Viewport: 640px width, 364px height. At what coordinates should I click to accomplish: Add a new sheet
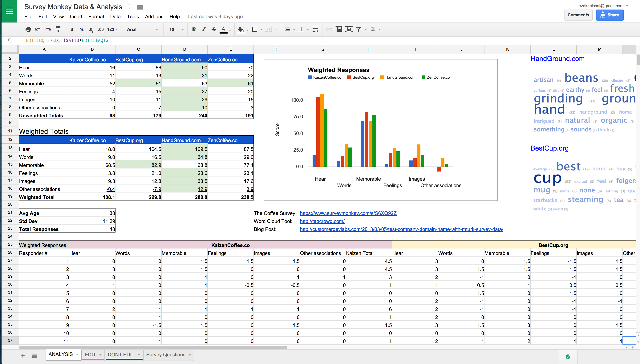(23, 355)
